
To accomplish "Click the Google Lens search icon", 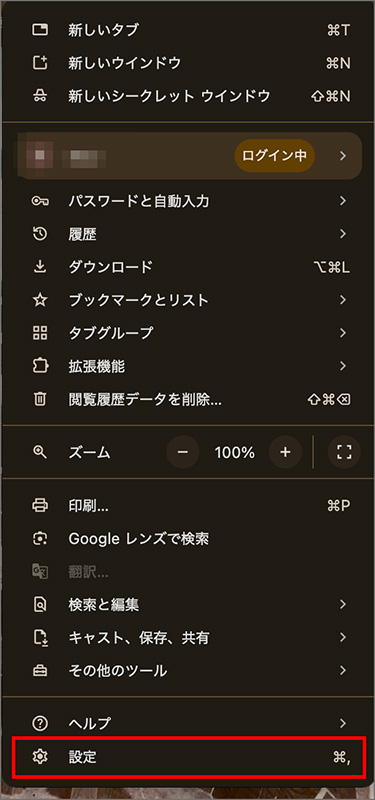I will coord(40,539).
